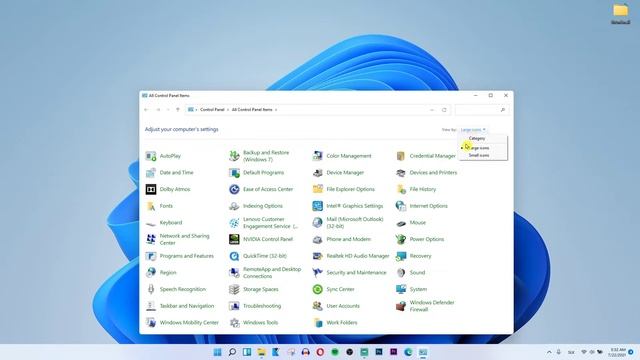Open the Devices and Printers icon
This screenshot has width=640, height=360.
[401, 173]
